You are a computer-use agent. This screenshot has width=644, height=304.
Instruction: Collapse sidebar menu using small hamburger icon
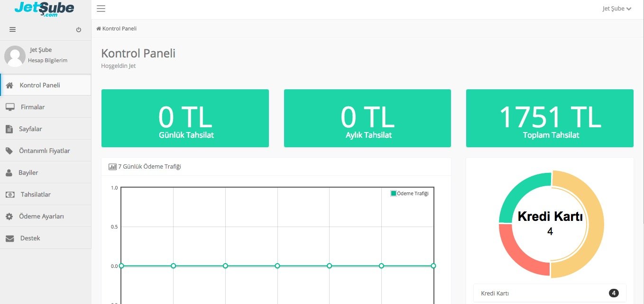pyautogui.click(x=13, y=29)
